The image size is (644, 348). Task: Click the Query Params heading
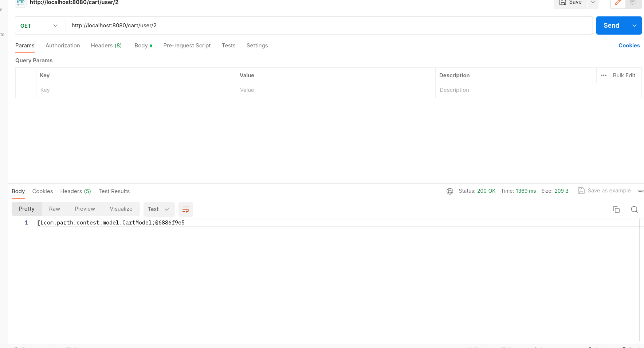34,60
